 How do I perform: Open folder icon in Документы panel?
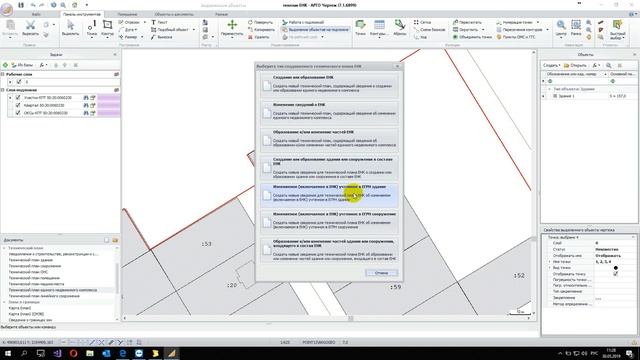tap(115, 240)
